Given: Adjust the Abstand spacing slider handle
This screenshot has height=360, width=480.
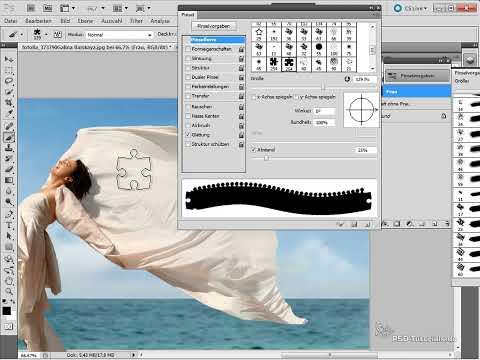Looking at the screenshot, I should [x=266, y=158].
